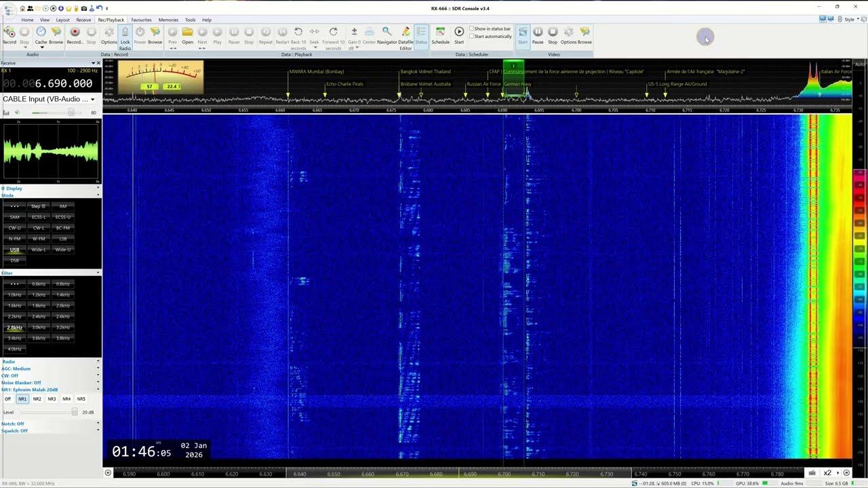Jump Back 10 seconds
The height and width of the screenshot is (488, 868).
(x=298, y=38)
